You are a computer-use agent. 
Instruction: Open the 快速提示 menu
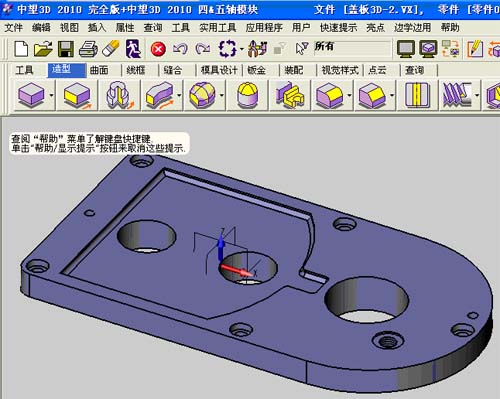coord(338,27)
